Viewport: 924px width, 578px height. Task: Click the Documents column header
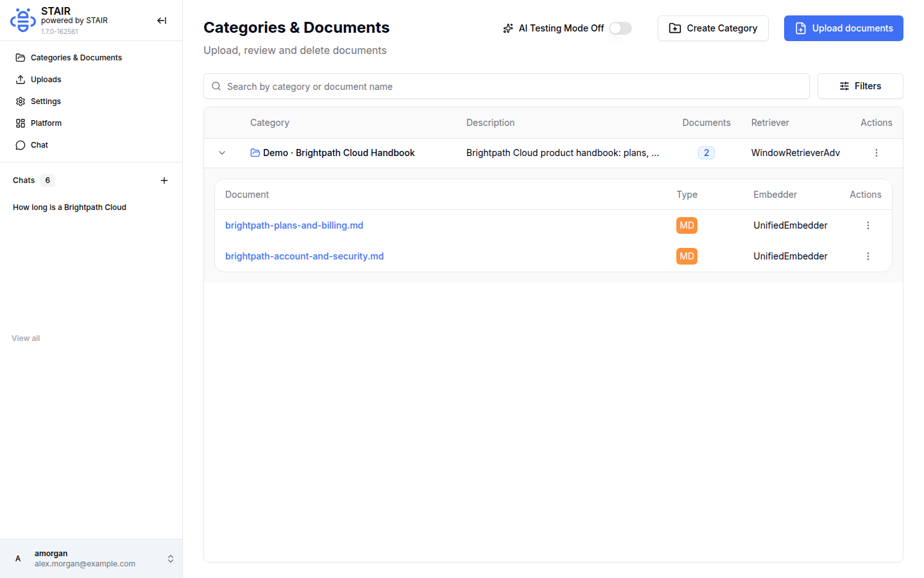click(706, 123)
